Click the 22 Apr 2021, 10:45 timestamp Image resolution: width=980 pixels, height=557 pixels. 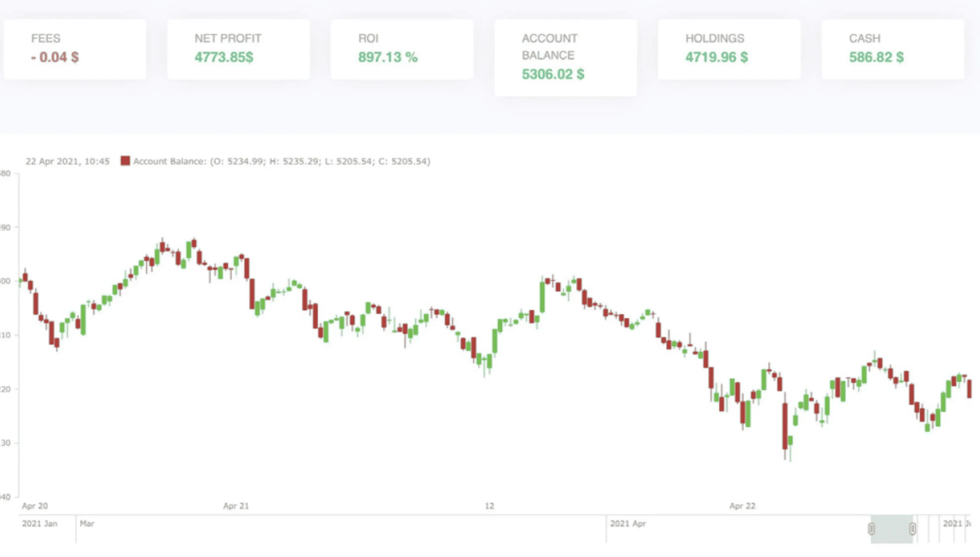67,162
